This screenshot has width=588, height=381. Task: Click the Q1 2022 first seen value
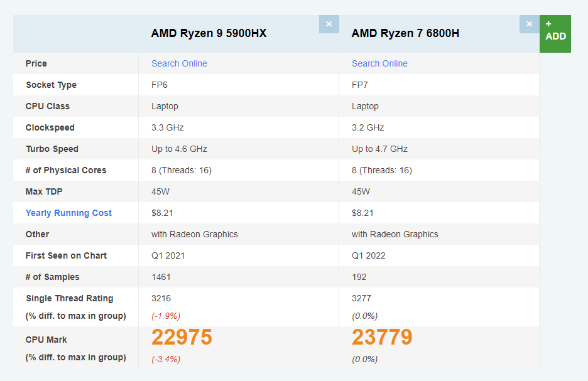click(x=369, y=255)
